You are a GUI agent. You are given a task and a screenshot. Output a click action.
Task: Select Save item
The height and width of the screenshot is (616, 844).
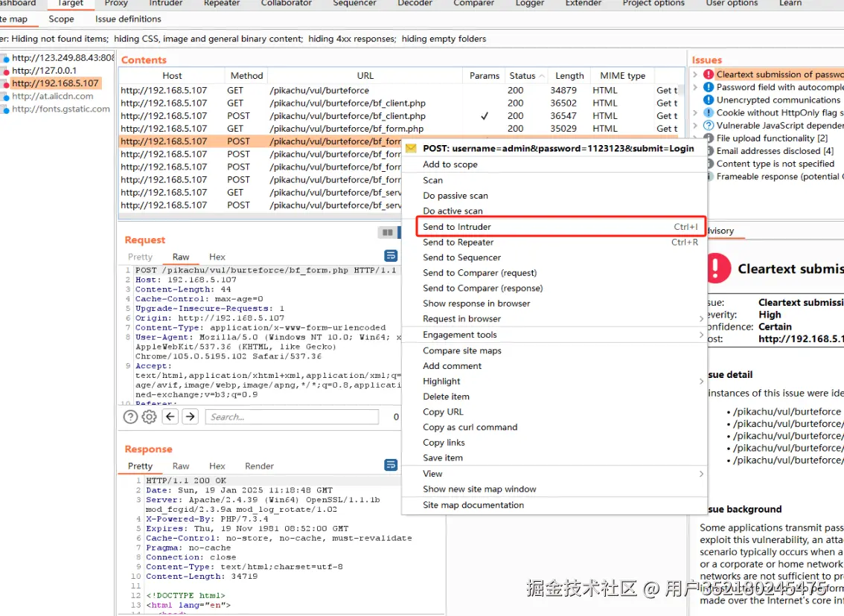tap(554, 458)
